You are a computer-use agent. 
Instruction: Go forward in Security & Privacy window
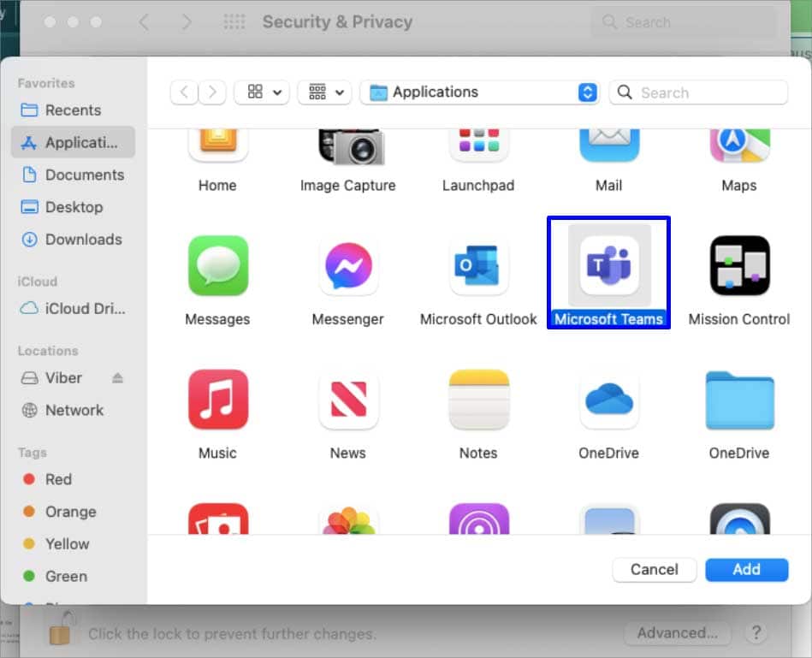point(187,21)
